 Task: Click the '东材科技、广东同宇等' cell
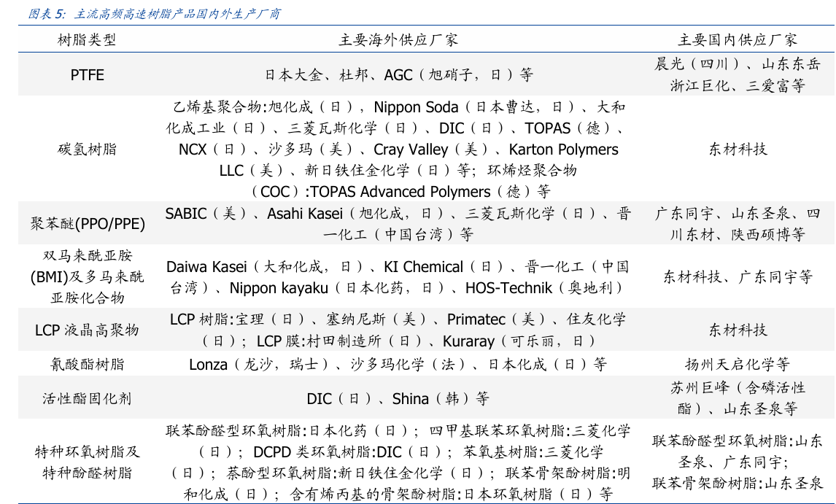click(738, 276)
